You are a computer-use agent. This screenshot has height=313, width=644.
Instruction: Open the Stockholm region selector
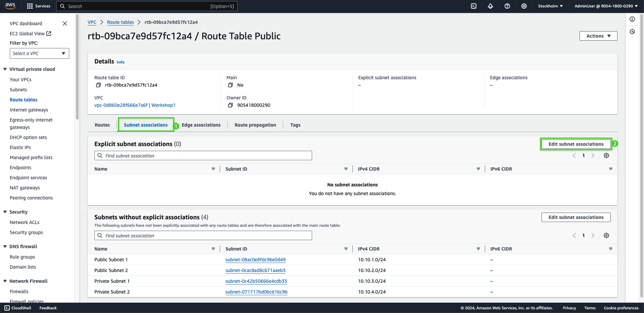[550, 6]
